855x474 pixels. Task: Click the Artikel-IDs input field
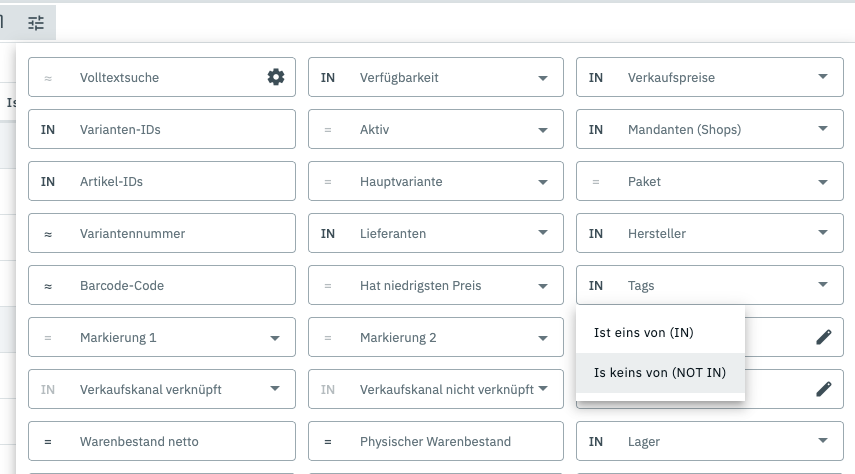point(180,181)
